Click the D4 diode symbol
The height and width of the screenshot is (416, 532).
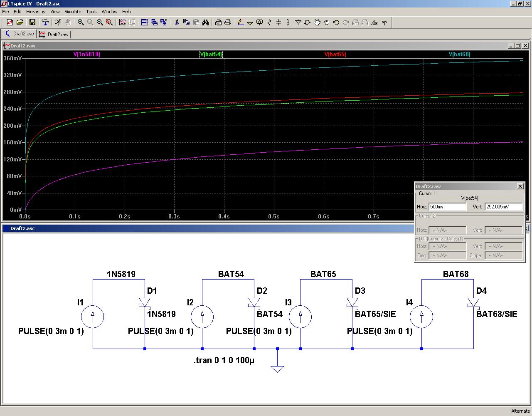pos(473,303)
